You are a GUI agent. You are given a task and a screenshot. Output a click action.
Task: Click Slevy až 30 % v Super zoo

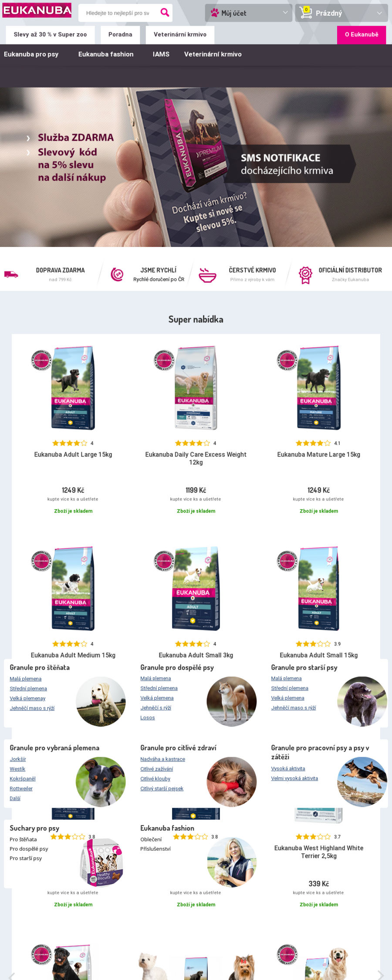[x=50, y=35]
